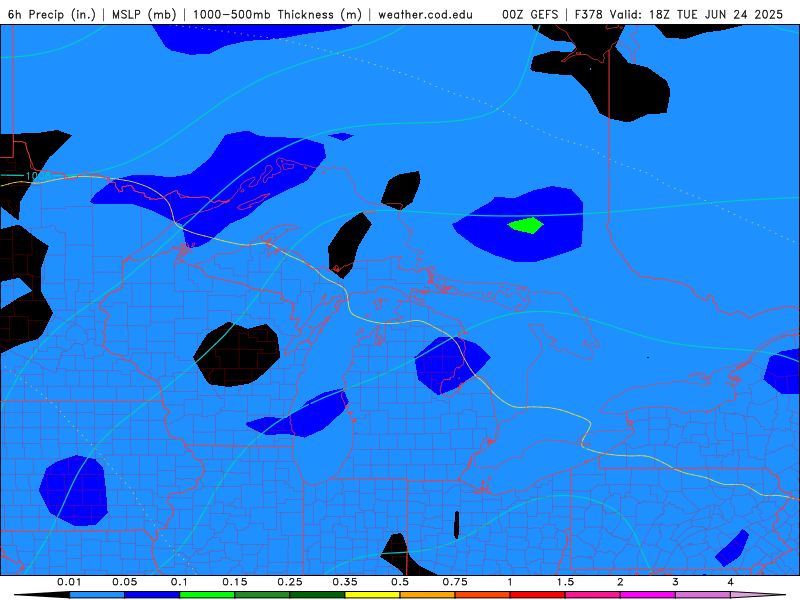Click the light blue 0.01 inch colorbar segment
The width and height of the screenshot is (800, 600).
97,595
